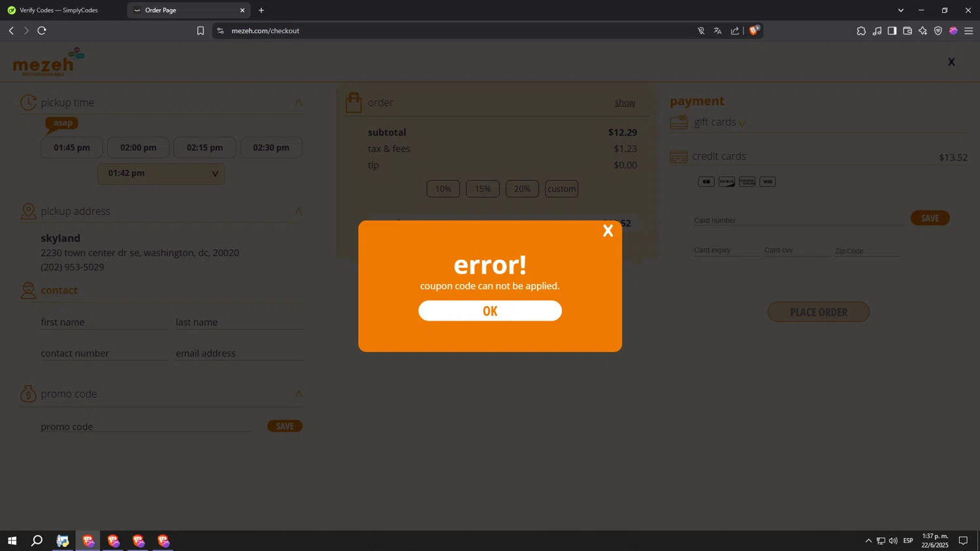The height and width of the screenshot is (551, 980).
Task: Click the address bar URL
Action: click(265, 31)
